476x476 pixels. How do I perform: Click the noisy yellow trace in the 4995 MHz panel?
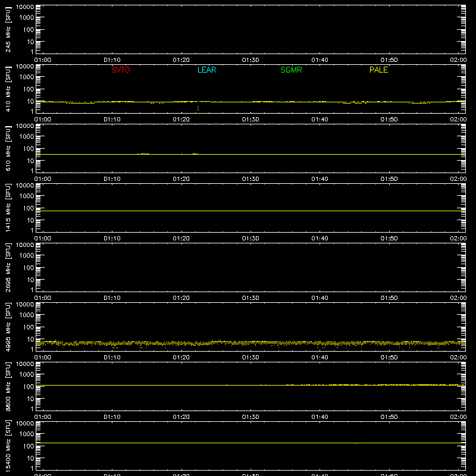[250, 343]
